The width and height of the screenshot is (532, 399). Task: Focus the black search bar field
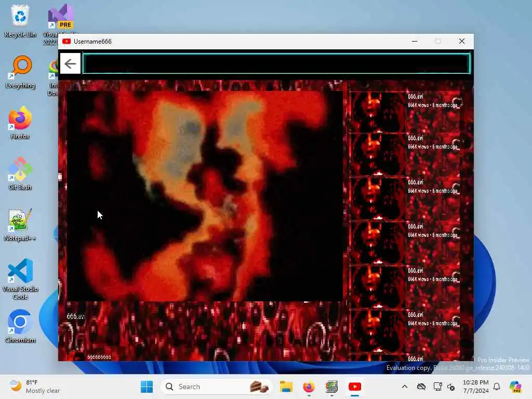point(276,63)
